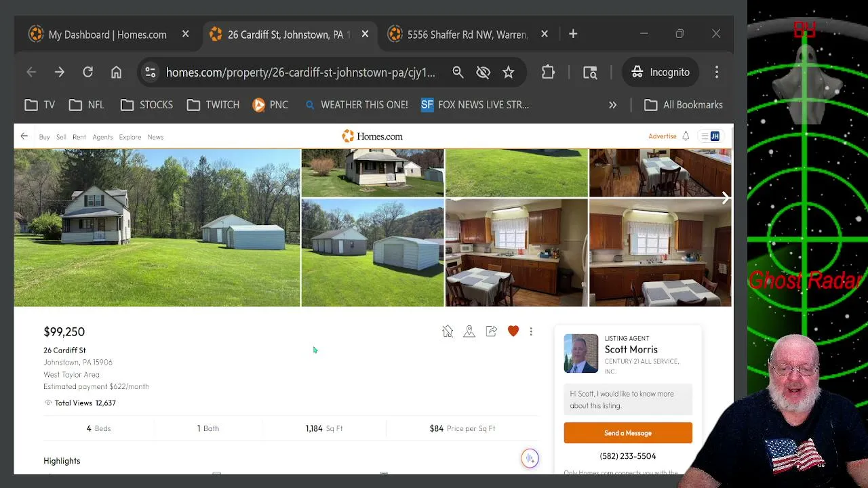This screenshot has height=488, width=868.
Task: Open the Sell menu on Homes.com
Action: (x=61, y=137)
